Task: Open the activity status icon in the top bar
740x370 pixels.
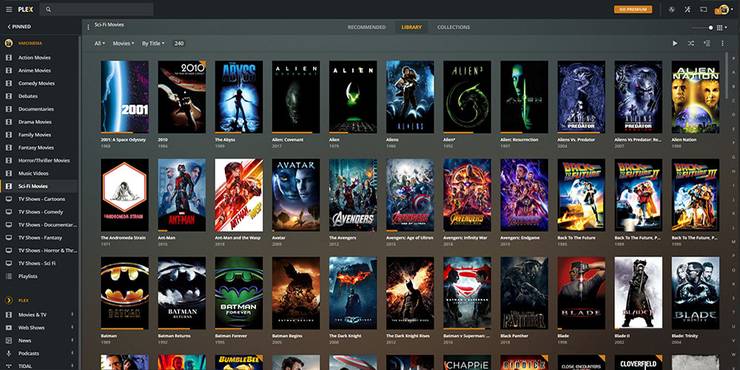Action: (x=672, y=9)
